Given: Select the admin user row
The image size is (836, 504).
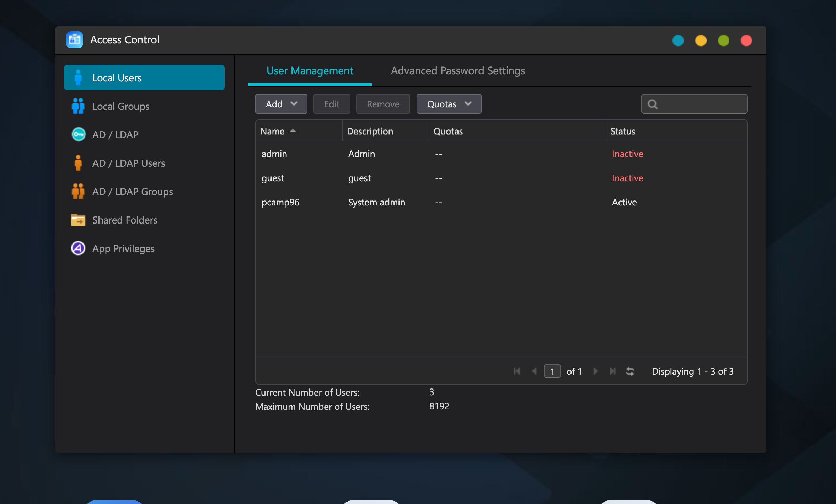Looking at the screenshot, I should 502,154.
